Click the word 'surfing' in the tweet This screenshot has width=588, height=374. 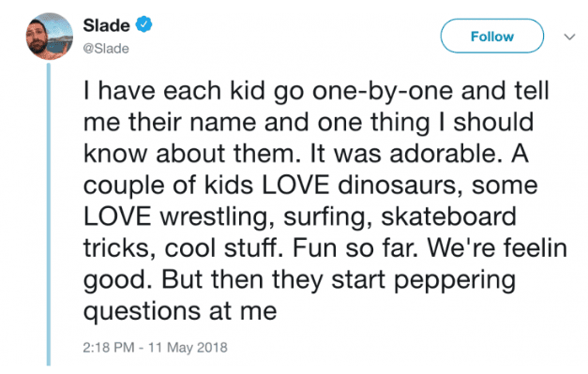tap(324, 217)
